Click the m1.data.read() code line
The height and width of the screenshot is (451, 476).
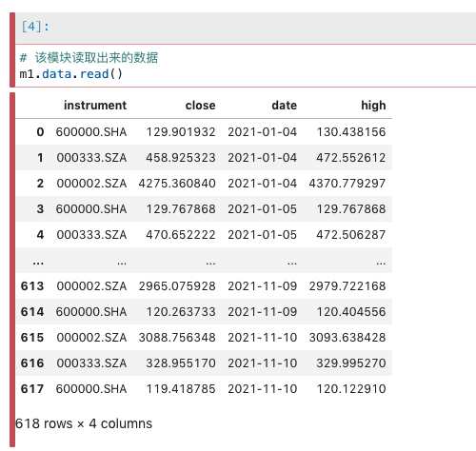71,74
